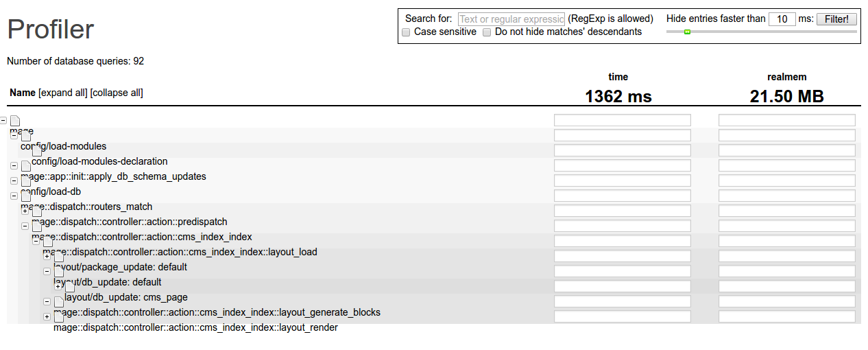
Task: Click the collapse all link
Action: point(117,93)
